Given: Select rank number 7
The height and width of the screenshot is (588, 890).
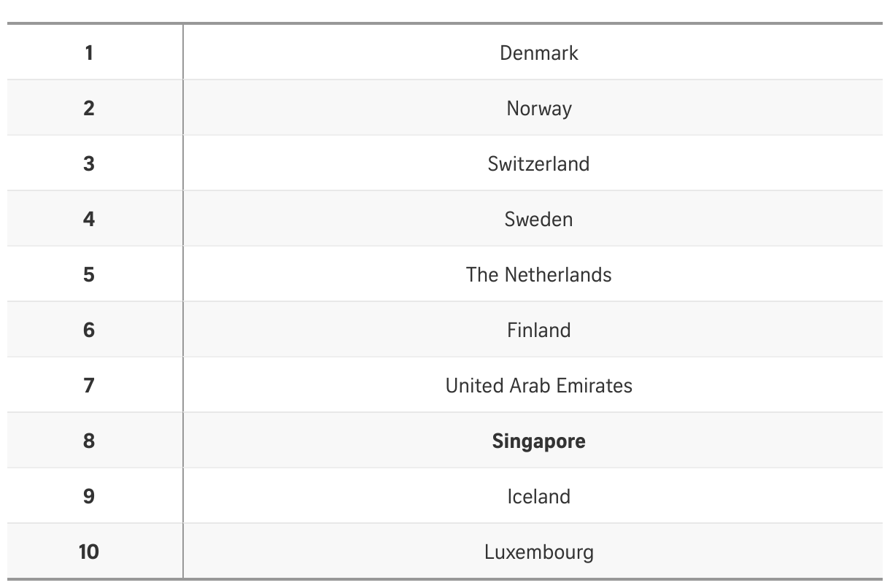Looking at the screenshot, I should pyautogui.click(x=89, y=386).
